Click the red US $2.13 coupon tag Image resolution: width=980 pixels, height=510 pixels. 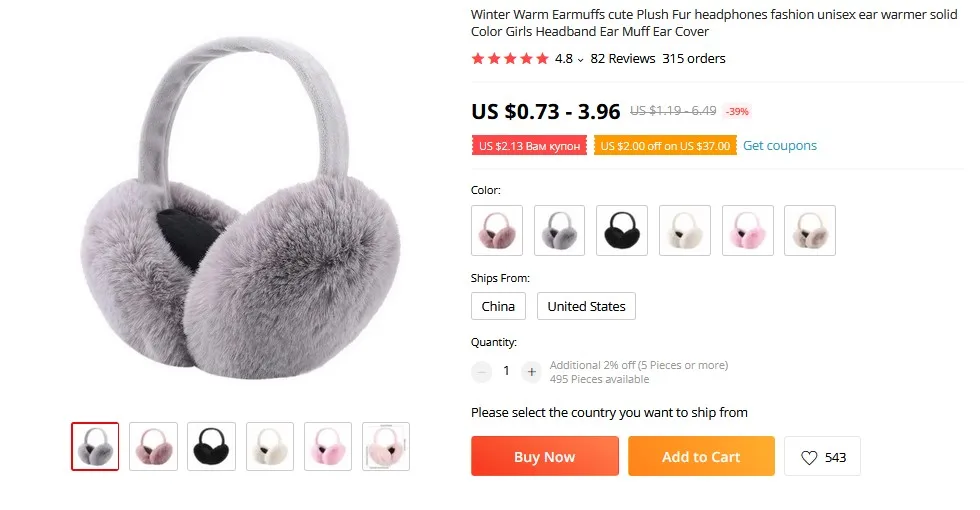(529, 146)
